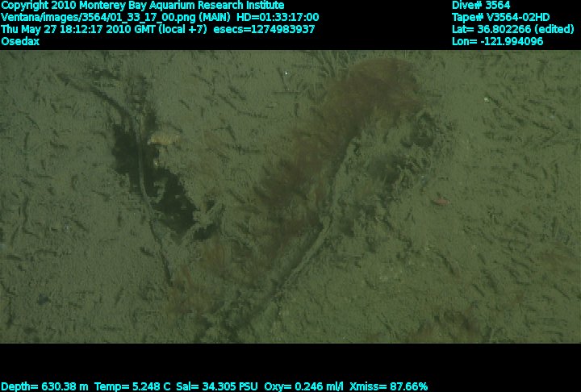This screenshot has width=581, height=392.
Task: Click the date 'Thu May 27 18:12:17 2010 GMT'
Action: click(78, 29)
